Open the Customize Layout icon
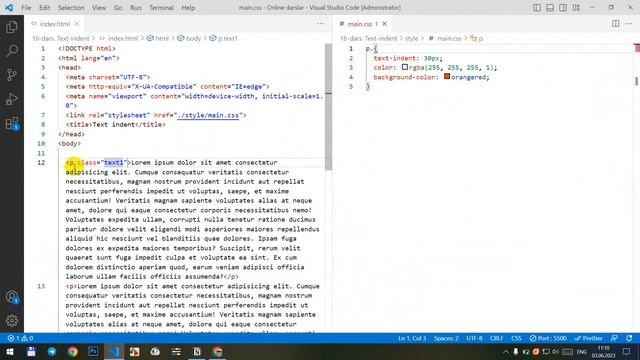The width and height of the screenshot is (640, 360). pyautogui.click(x=576, y=8)
